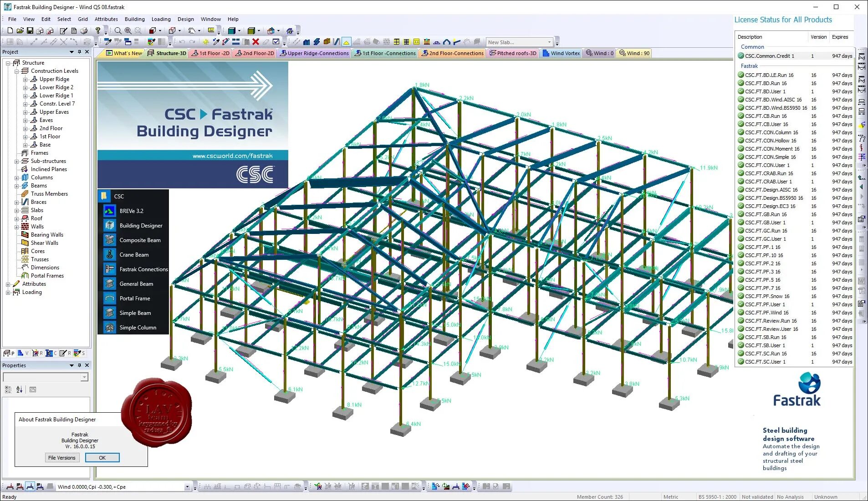This screenshot has width=868, height=501.
Task: Switch to the Pitched roofs-3D tab
Action: [513, 53]
